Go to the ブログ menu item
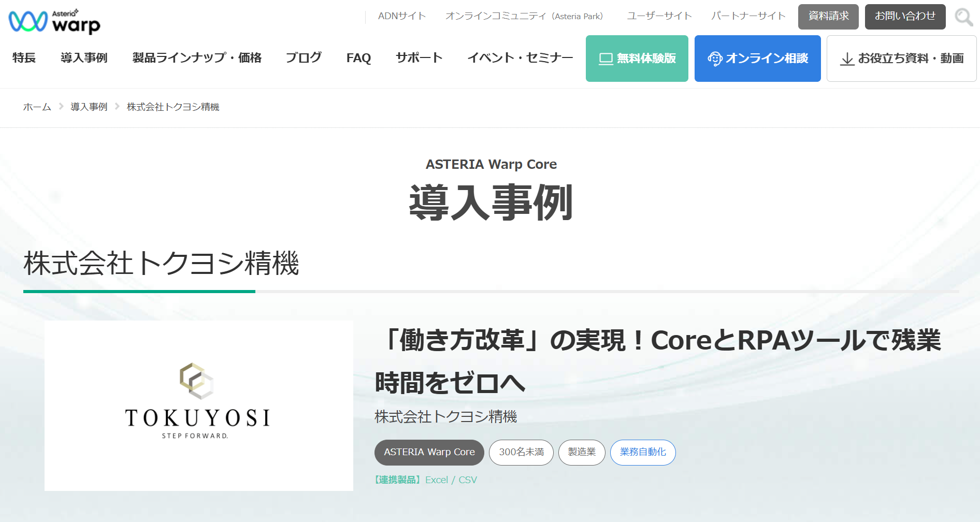The image size is (980, 522). (x=304, y=57)
